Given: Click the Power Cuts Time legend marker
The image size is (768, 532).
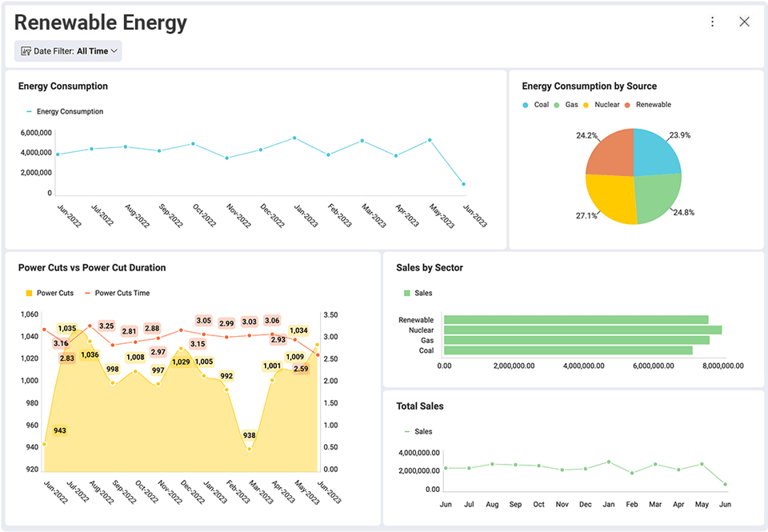Looking at the screenshot, I should [x=88, y=293].
